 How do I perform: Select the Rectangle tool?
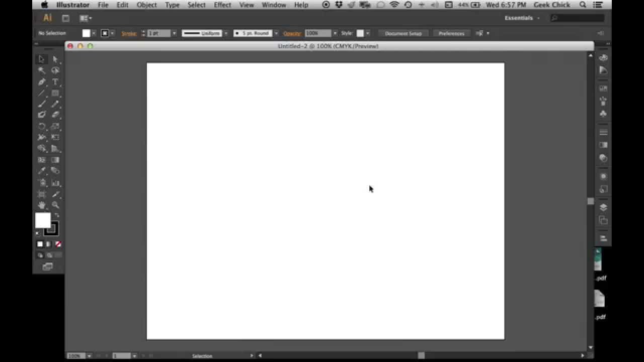coord(55,93)
